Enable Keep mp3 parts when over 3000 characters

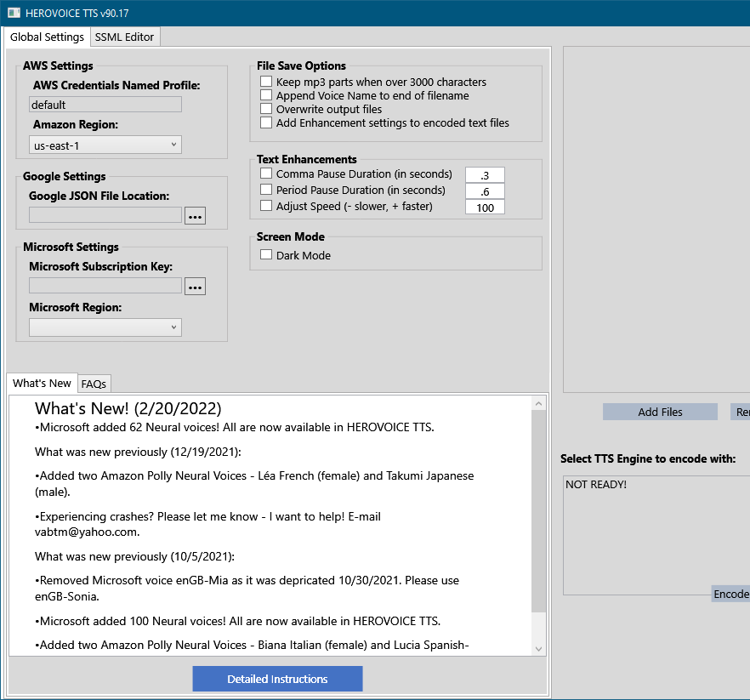click(266, 82)
